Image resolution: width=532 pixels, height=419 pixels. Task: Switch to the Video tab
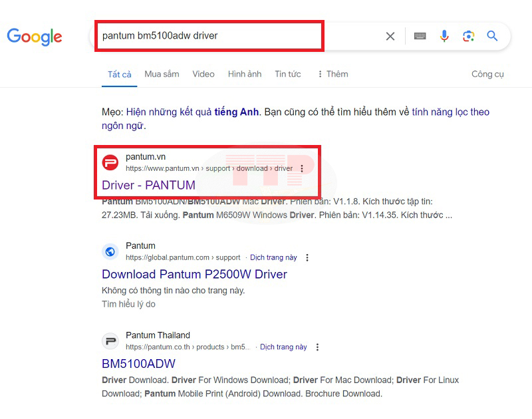point(203,74)
